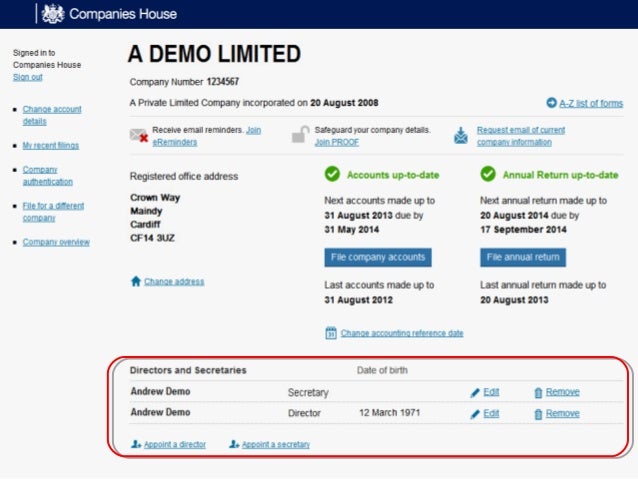The height and width of the screenshot is (479, 638).
Task: Open the A-Z list of forms link
Action: coord(591,103)
